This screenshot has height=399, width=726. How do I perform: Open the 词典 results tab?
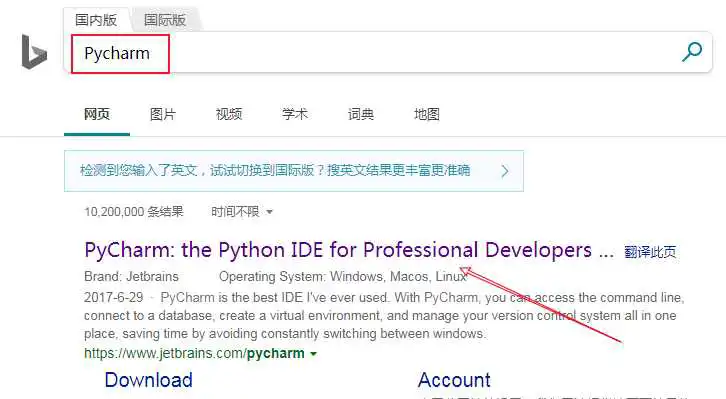(361, 114)
